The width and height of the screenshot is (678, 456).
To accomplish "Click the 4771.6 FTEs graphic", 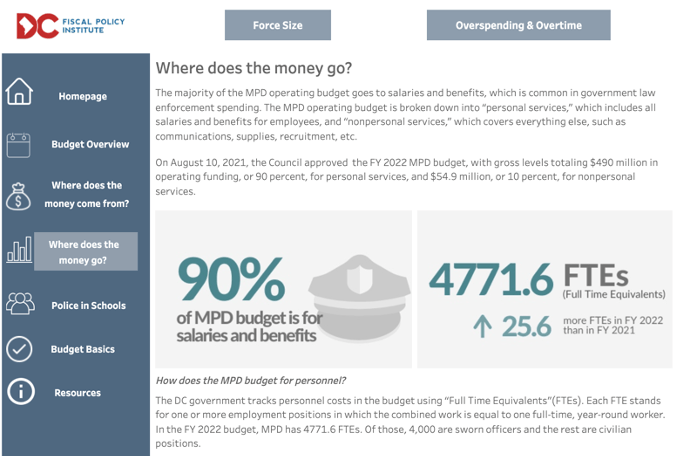I will tap(544, 289).
